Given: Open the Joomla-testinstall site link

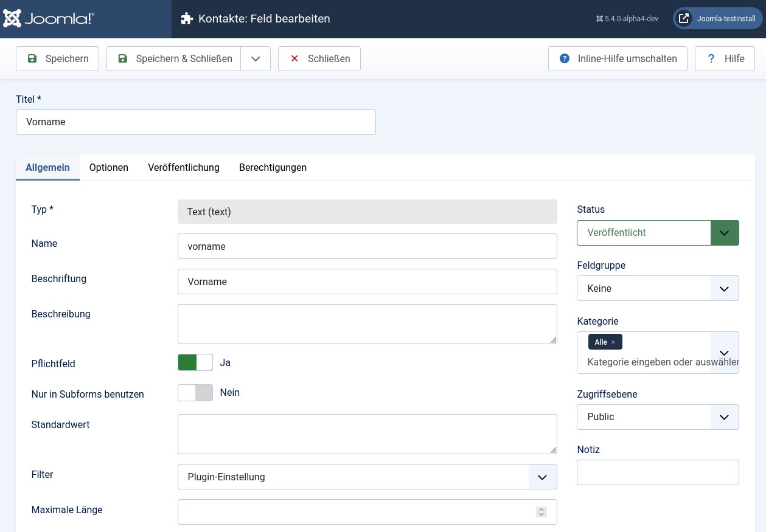Looking at the screenshot, I should coord(718,19).
